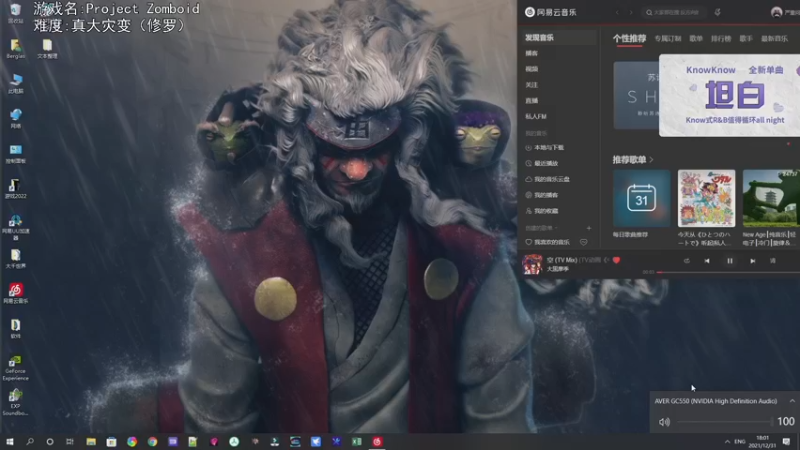Open 我的音乐云盘 sidebar entry
This screenshot has width=800, height=450.
(x=547, y=179)
